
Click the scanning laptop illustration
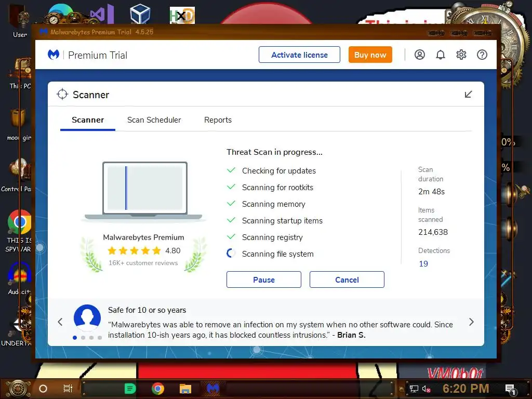click(143, 191)
